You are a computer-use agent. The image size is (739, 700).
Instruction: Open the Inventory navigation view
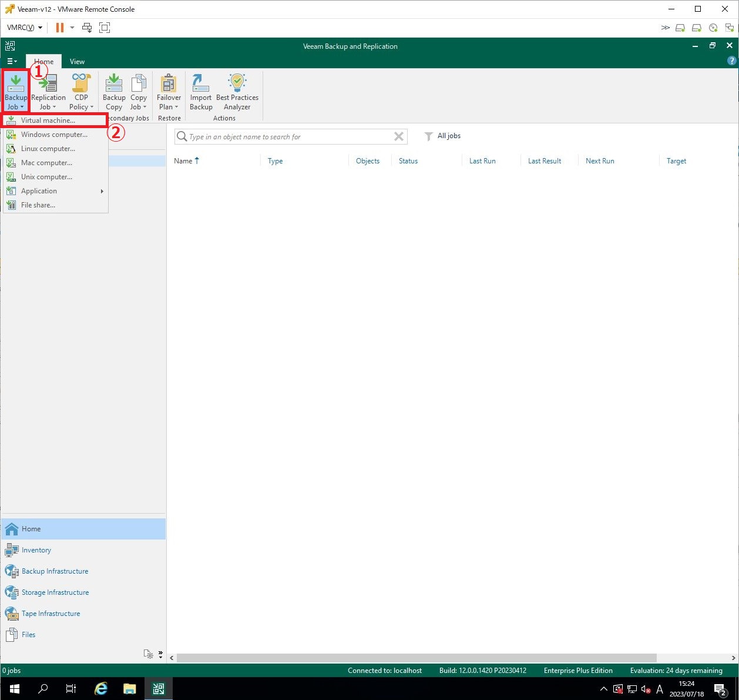tap(83, 550)
